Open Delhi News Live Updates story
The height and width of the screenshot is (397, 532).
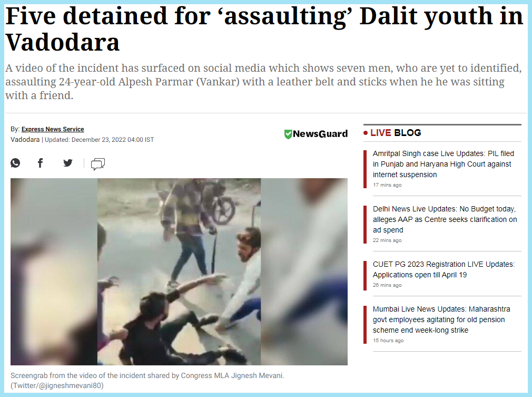click(445, 219)
